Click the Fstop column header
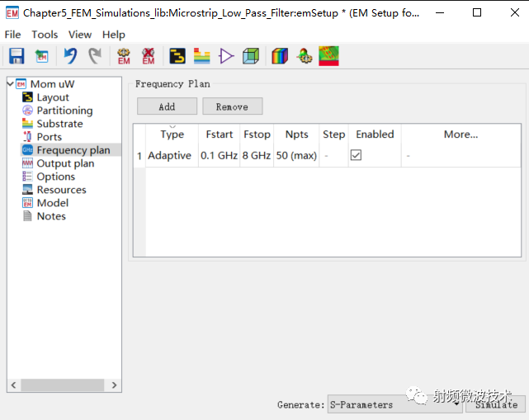The width and height of the screenshot is (529, 420). coord(257,134)
